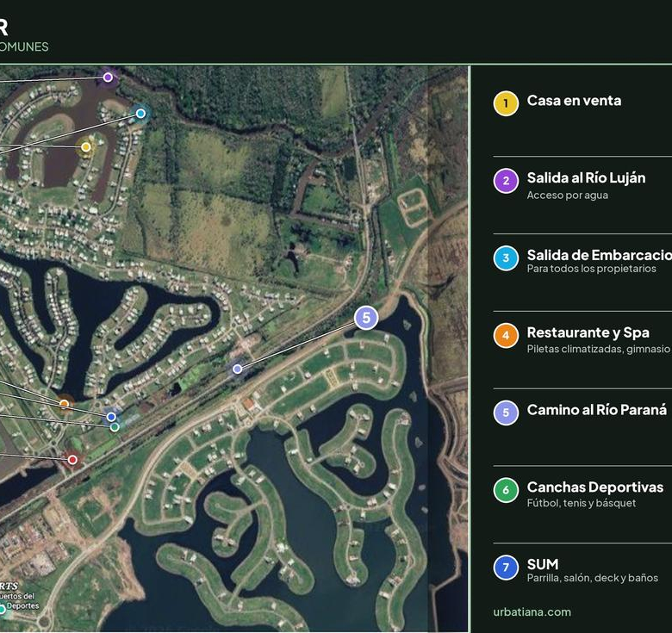672x633 pixels.
Task: Select the purple river exit map pin
Action: coord(108,78)
